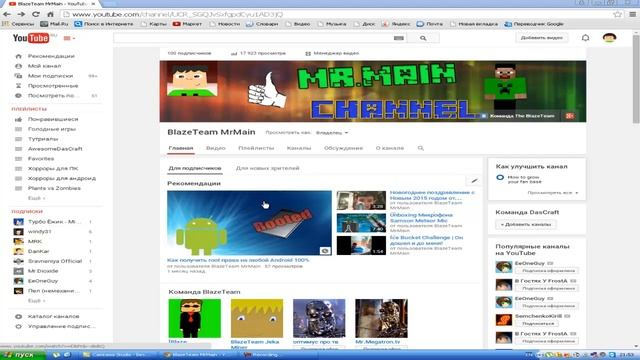Open the Plants vs Zombies playlist
The width and height of the screenshot is (640, 360).
tap(54, 188)
